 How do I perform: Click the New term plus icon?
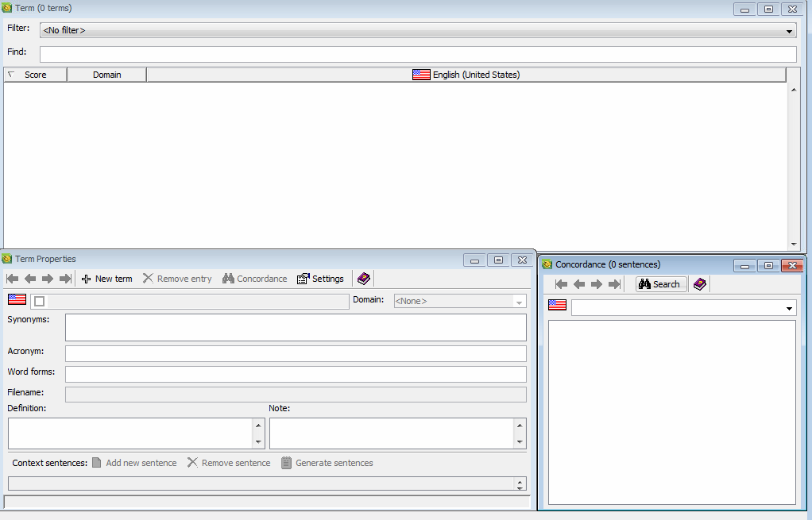pos(87,279)
